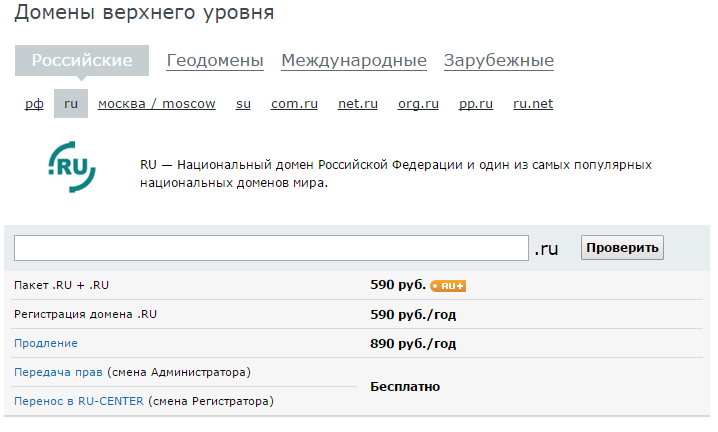Image resolution: width=718 pixels, height=432 pixels.
Task: Go to the Зарубежные tab
Action: (499, 61)
